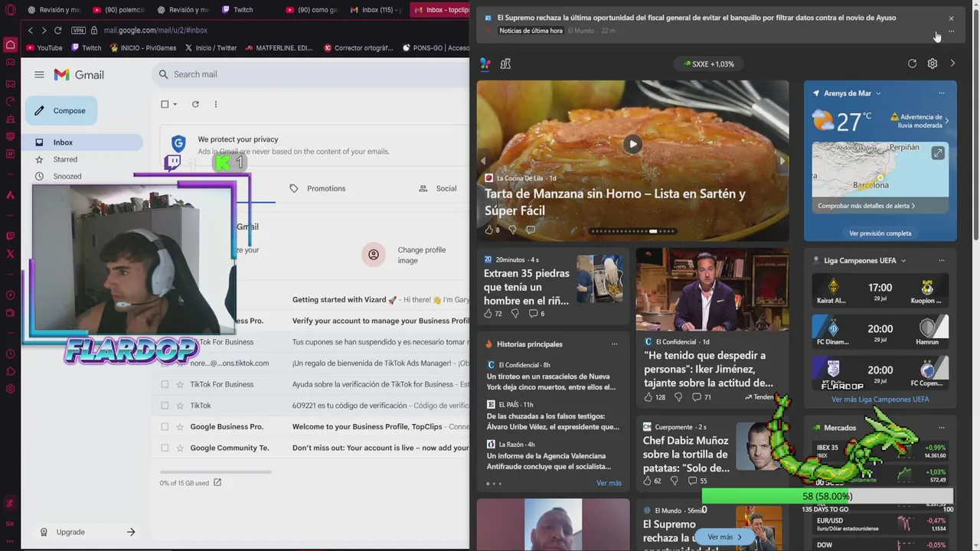
Task: Expand the Arenys de Mar location dropdown
Action: (878, 93)
